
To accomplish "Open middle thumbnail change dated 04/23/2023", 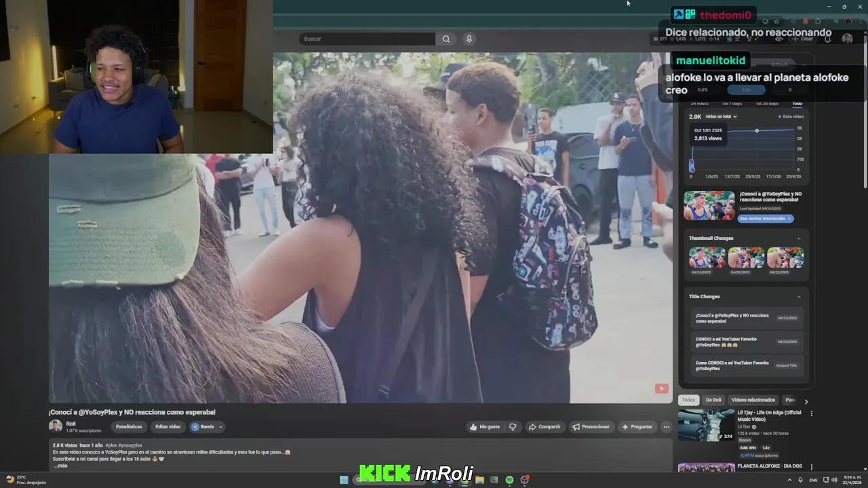I will point(747,258).
